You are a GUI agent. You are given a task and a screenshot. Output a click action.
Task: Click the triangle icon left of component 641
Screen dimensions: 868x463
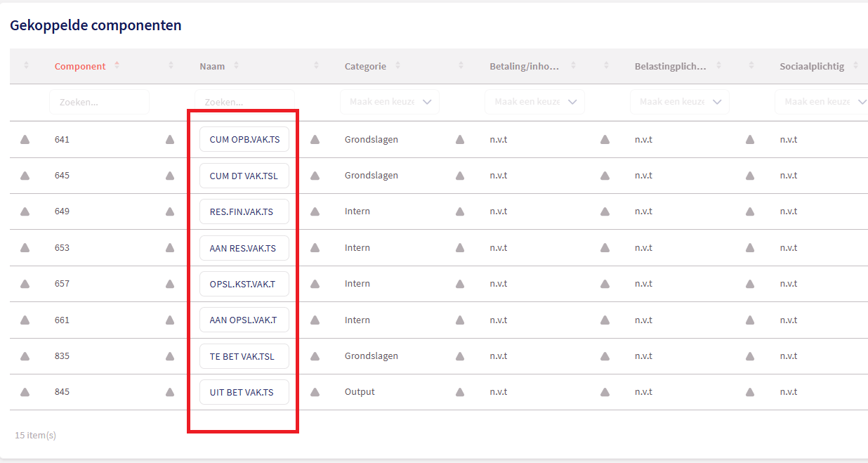25,140
